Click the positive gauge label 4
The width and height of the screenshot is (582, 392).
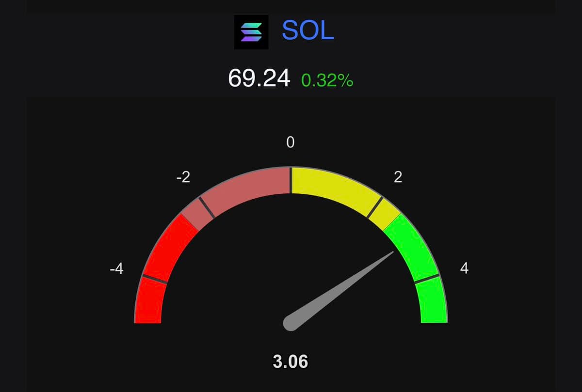(x=464, y=268)
